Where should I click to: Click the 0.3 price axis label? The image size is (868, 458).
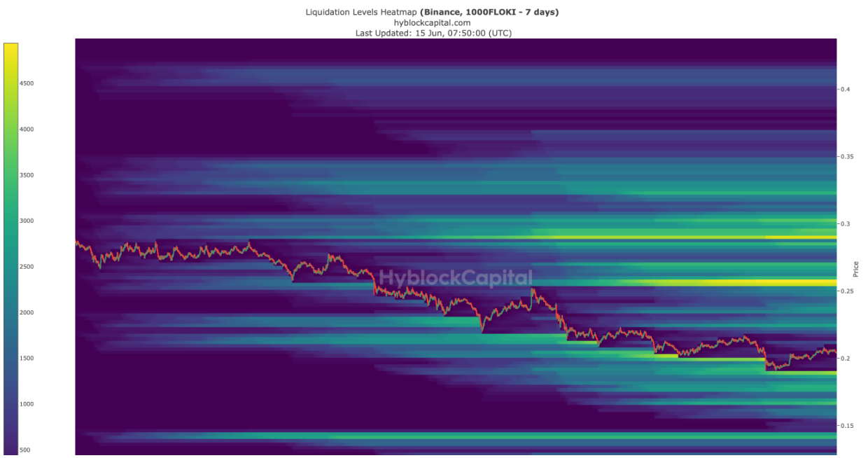tap(845, 224)
